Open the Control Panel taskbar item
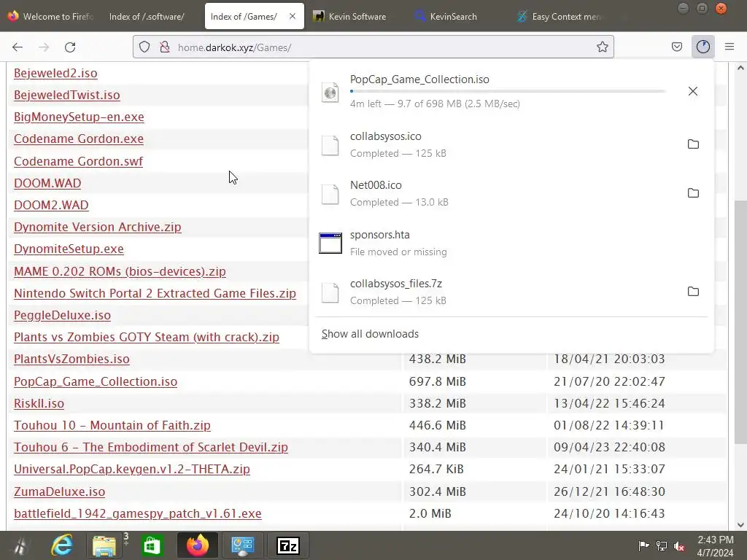This screenshot has width=747, height=560. click(x=242, y=545)
